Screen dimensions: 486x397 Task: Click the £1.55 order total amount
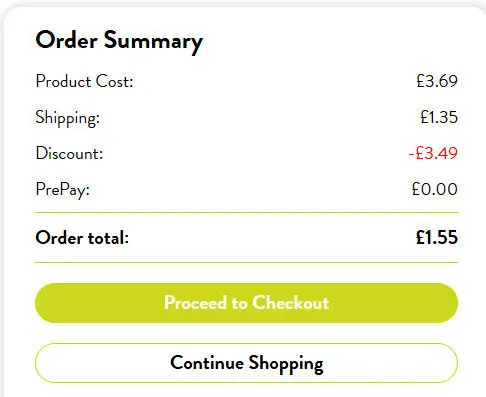[x=437, y=237]
